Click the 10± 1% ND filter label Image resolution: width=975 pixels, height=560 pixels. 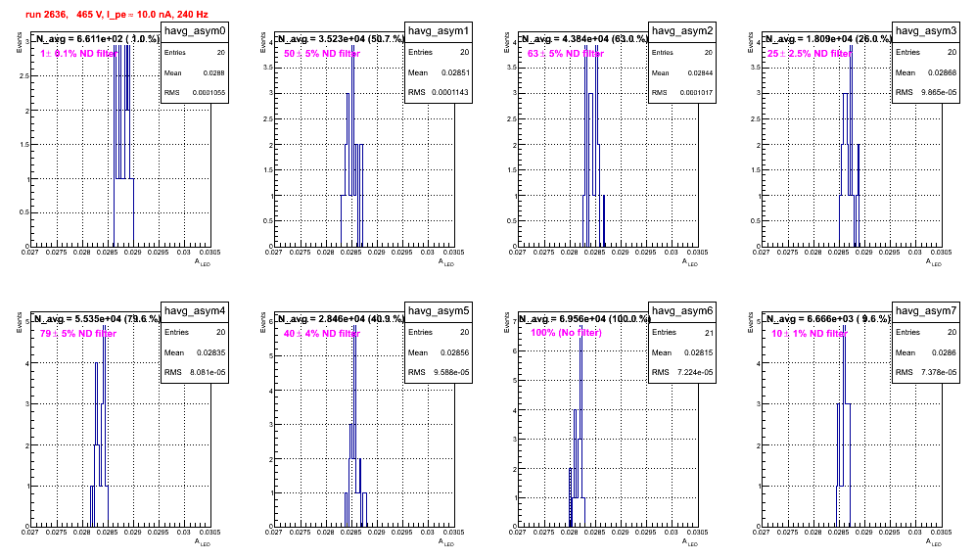point(810,334)
